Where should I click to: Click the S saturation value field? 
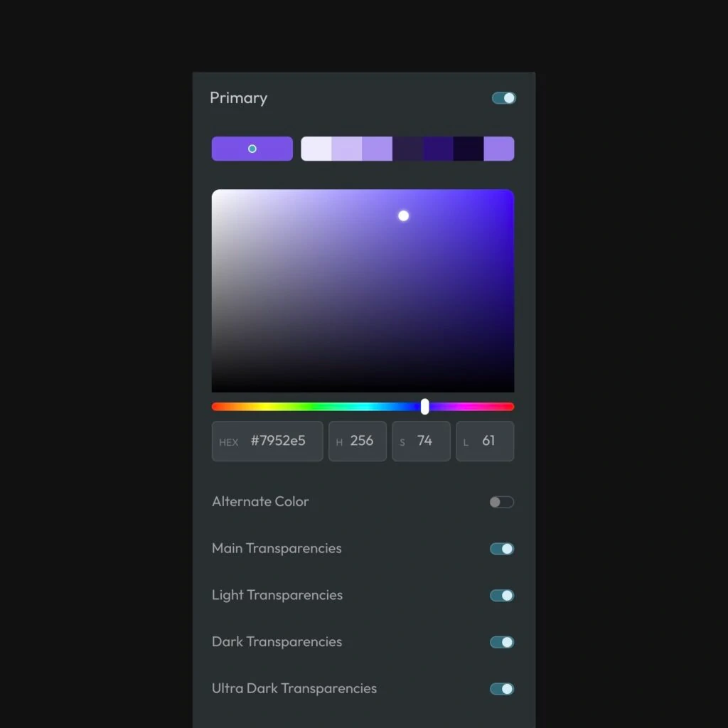tap(421, 441)
